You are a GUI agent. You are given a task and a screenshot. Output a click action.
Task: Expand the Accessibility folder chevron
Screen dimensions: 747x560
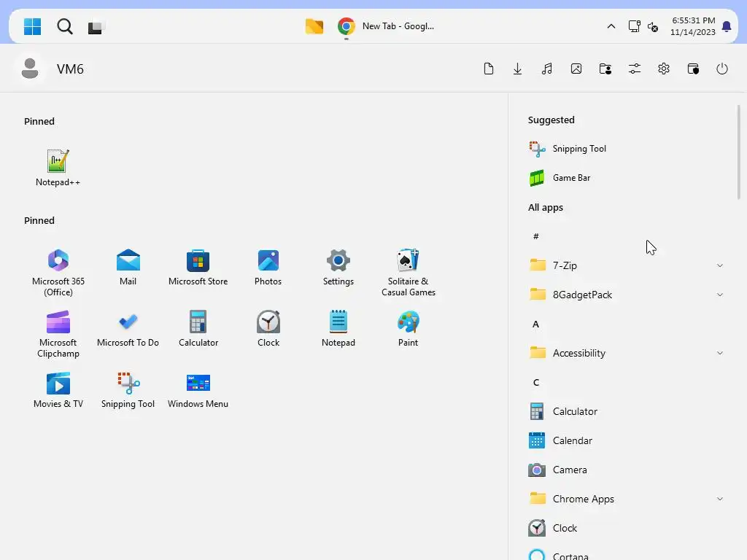[x=720, y=353]
